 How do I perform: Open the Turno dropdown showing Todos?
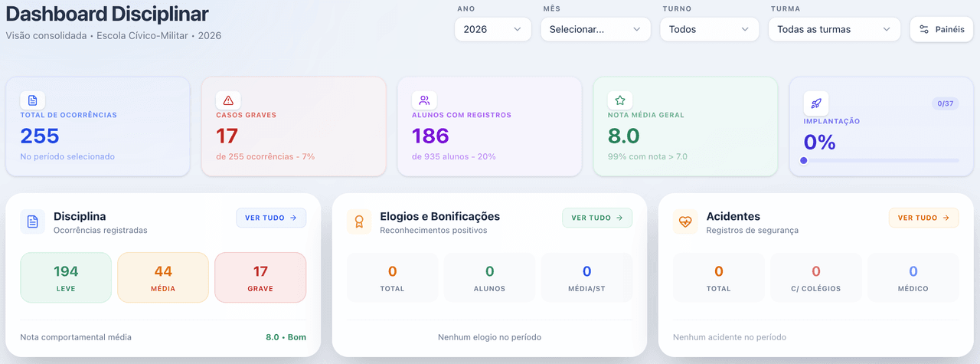point(709,29)
